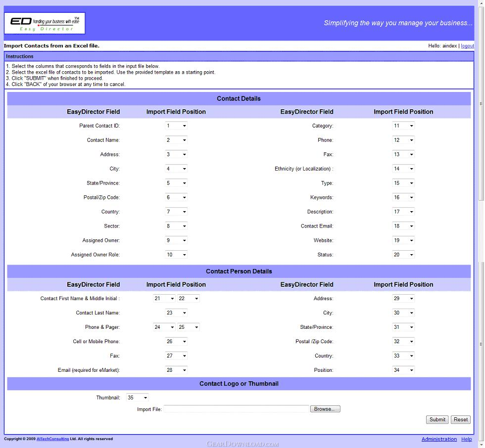Expand the Contact Details Address dropdown showing 3
Viewport: 485px width, 448px height.
[176, 154]
